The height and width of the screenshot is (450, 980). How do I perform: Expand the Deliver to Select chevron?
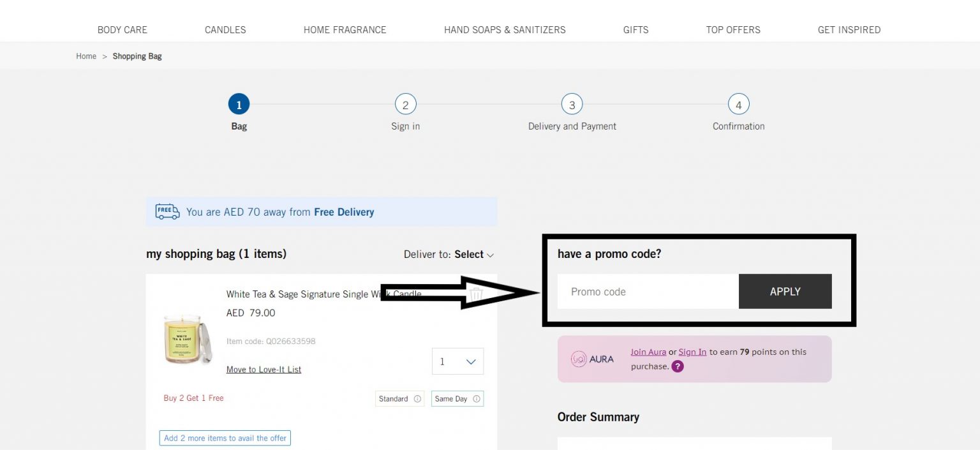point(490,255)
